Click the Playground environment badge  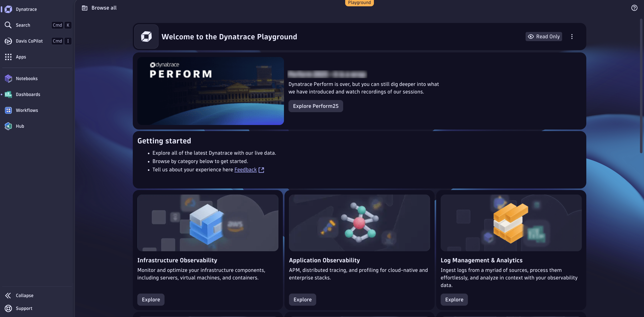point(359,3)
